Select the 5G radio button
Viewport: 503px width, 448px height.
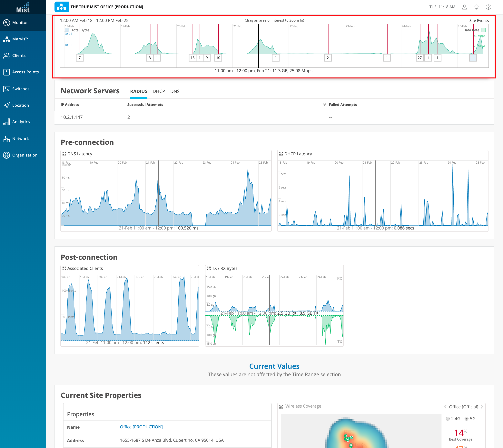pos(466,418)
